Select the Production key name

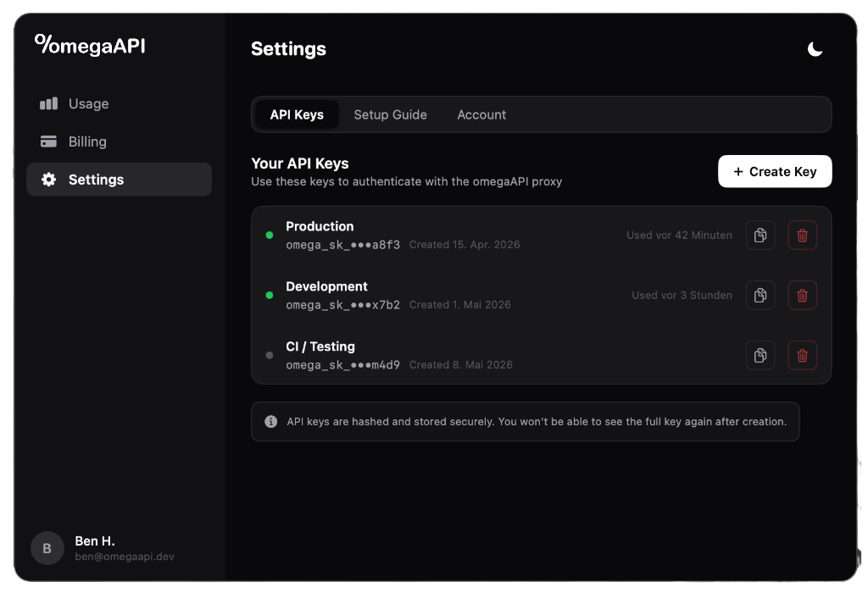(x=320, y=226)
